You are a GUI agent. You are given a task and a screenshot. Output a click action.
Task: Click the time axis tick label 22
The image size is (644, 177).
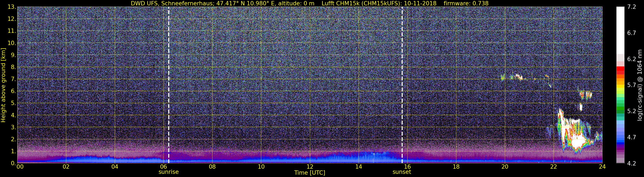coord(554,167)
